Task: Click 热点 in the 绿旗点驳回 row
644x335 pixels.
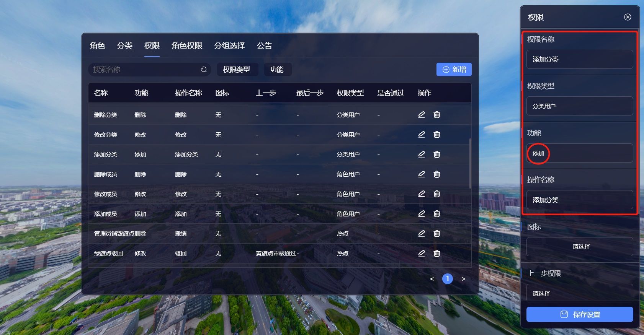Action: [343, 254]
